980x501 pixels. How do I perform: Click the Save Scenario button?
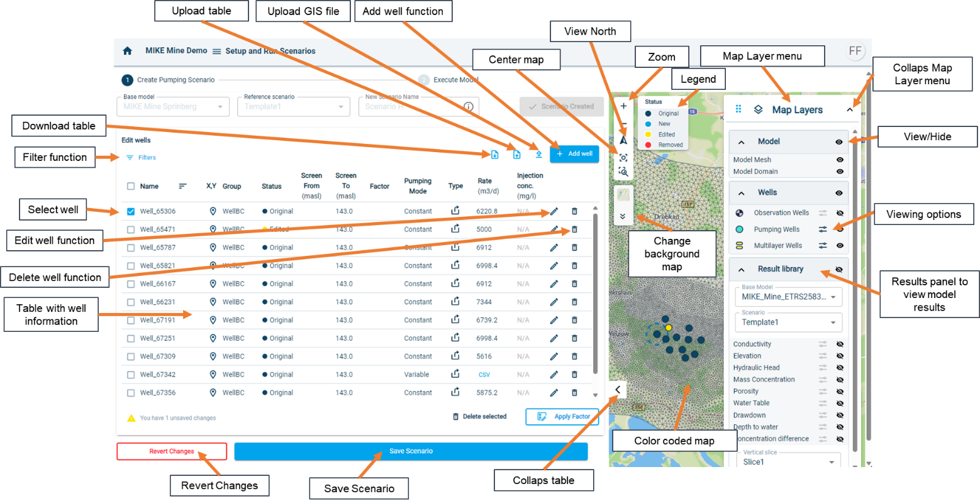[411, 451]
